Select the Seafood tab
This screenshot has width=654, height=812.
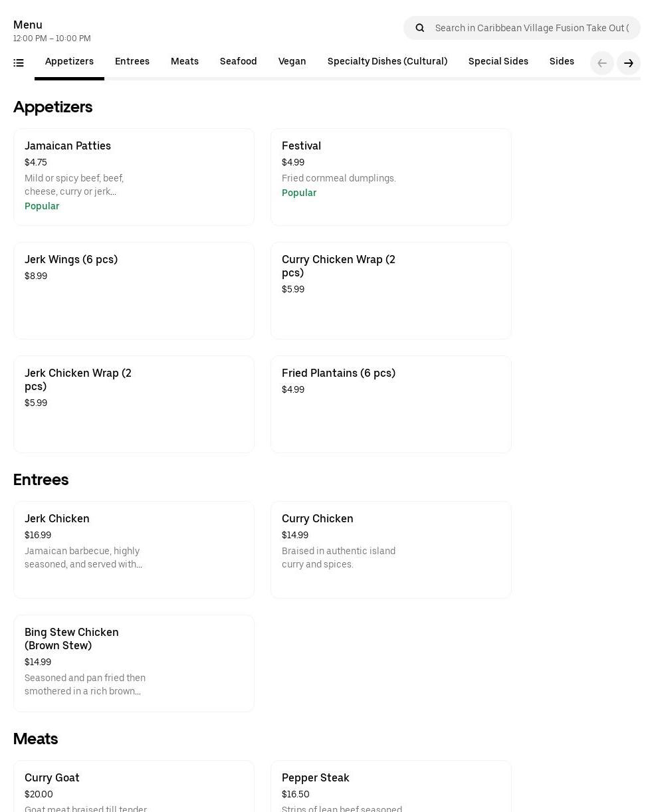238,62
